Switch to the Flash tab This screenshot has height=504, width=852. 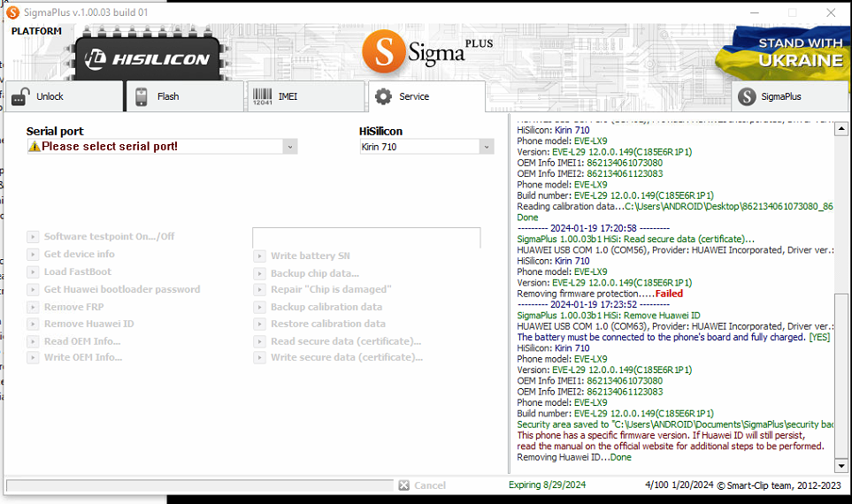pos(185,96)
